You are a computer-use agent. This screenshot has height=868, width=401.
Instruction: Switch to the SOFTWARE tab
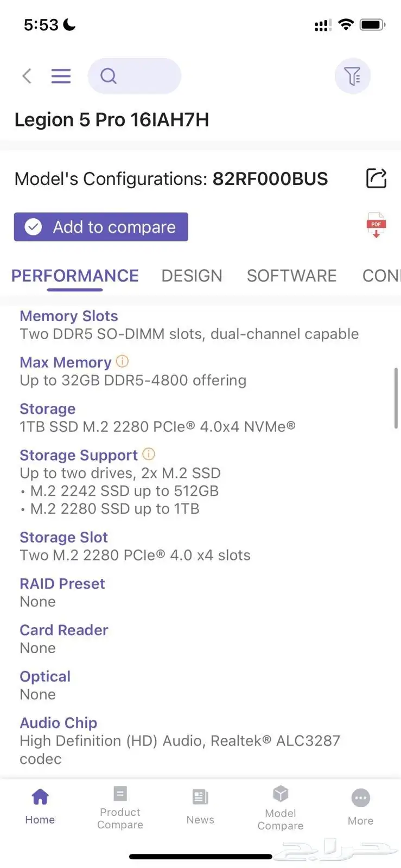291,276
